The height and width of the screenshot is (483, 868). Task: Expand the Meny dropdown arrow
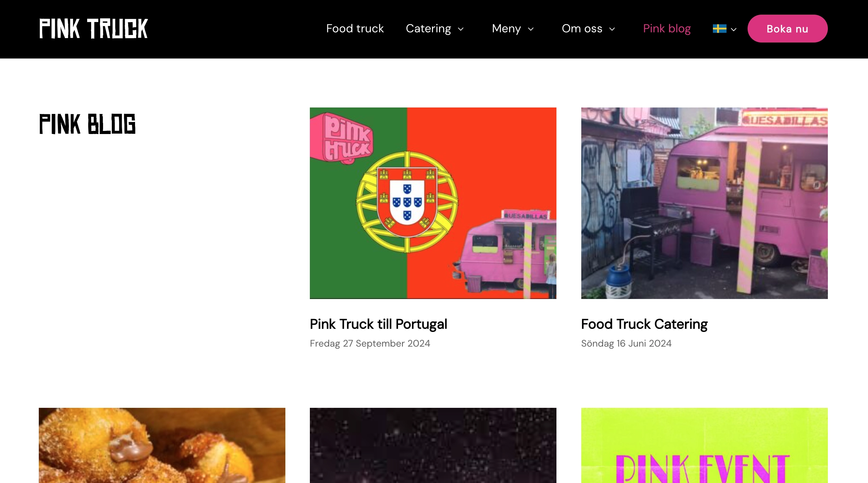pyautogui.click(x=531, y=29)
